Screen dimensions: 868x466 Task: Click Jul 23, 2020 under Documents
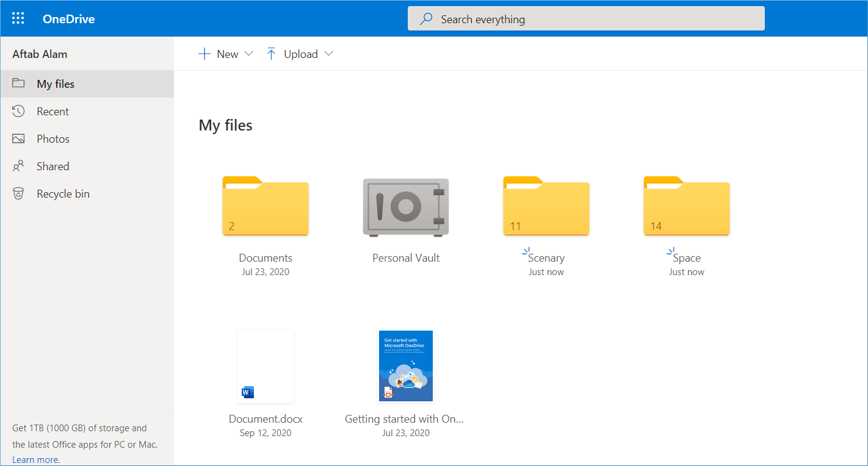pos(266,272)
